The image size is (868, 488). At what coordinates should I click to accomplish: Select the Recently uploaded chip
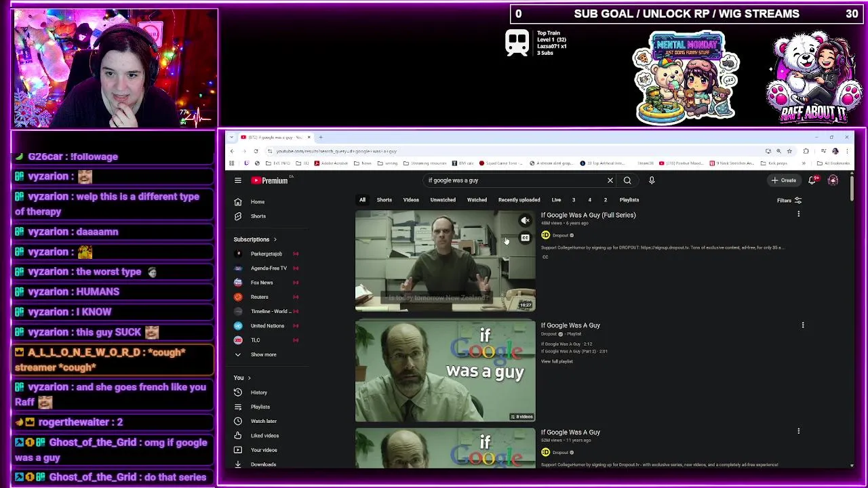coord(519,200)
